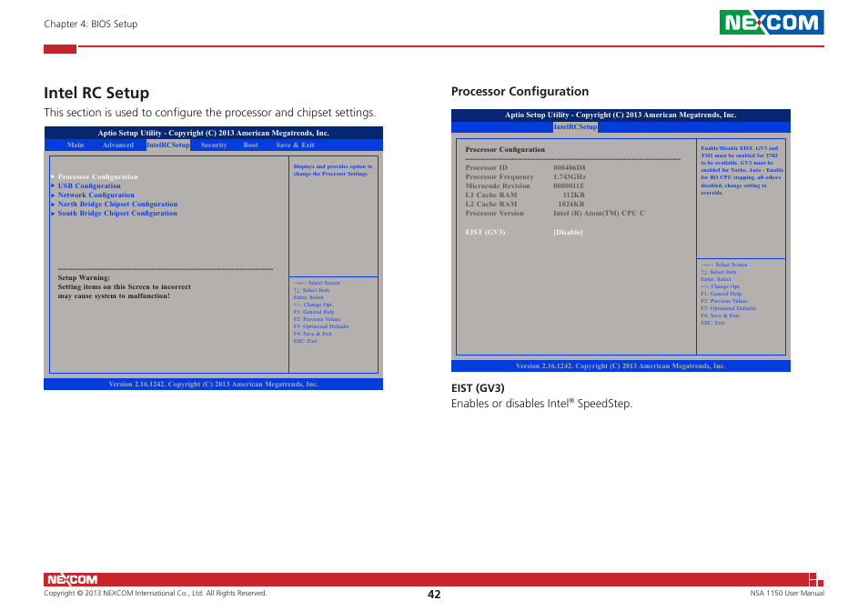The width and height of the screenshot is (868, 611).
Task: Click EIST help text 'Enable/Disable EIST'
Action: coord(742,170)
